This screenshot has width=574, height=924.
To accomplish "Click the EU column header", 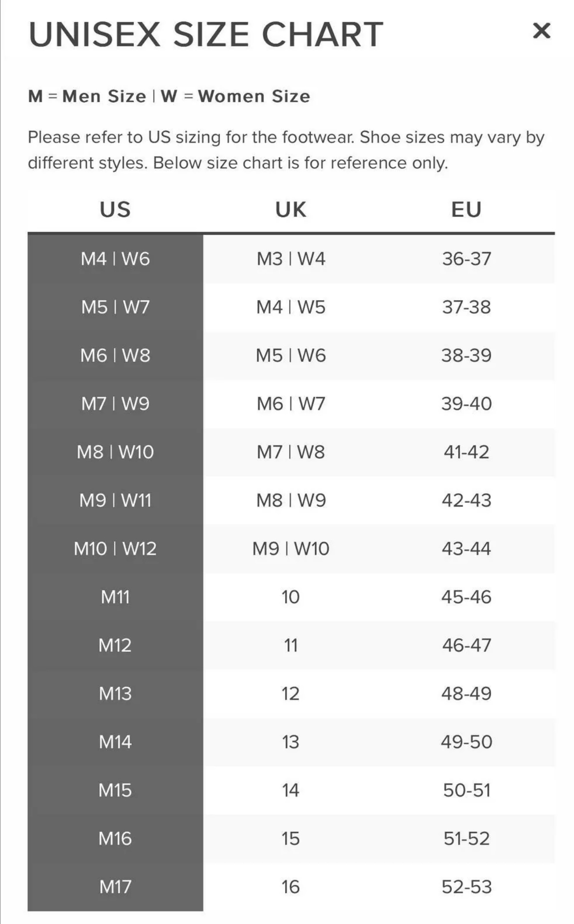I will (x=466, y=210).
